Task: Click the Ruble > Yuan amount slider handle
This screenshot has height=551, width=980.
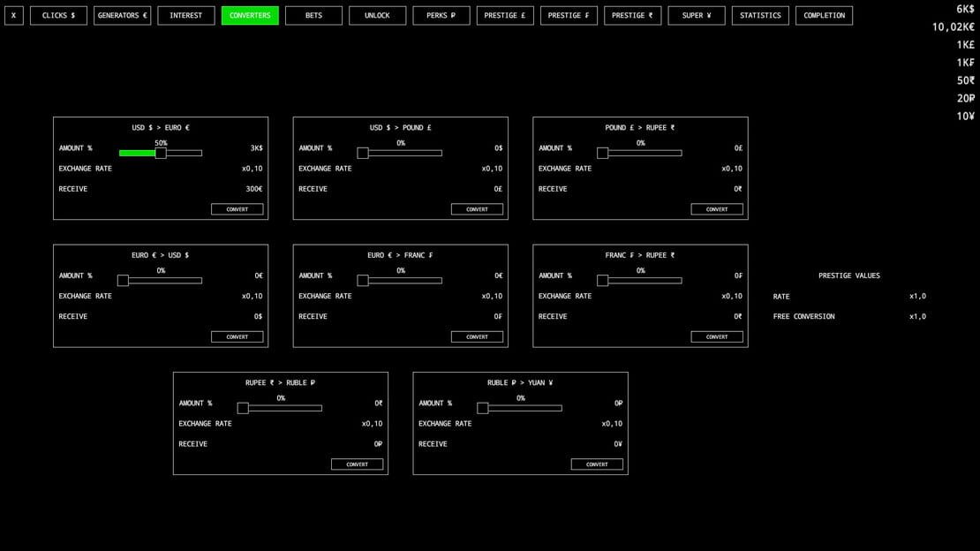Action: tap(483, 408)
